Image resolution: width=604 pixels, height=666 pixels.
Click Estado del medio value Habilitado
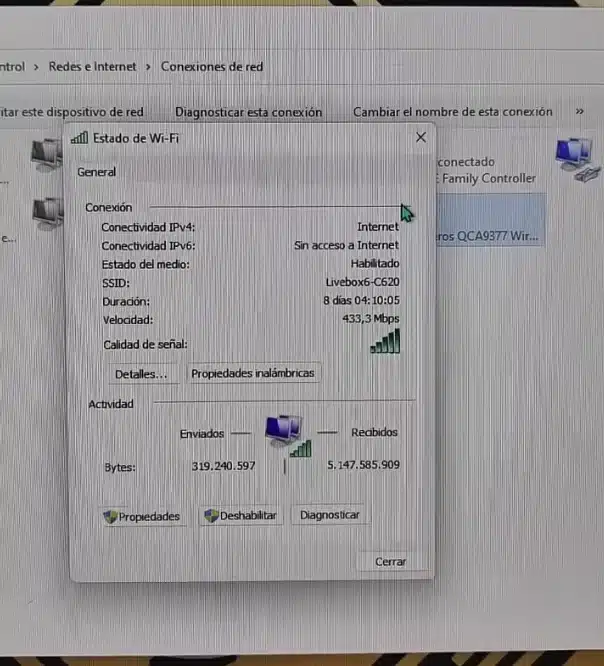375,263
